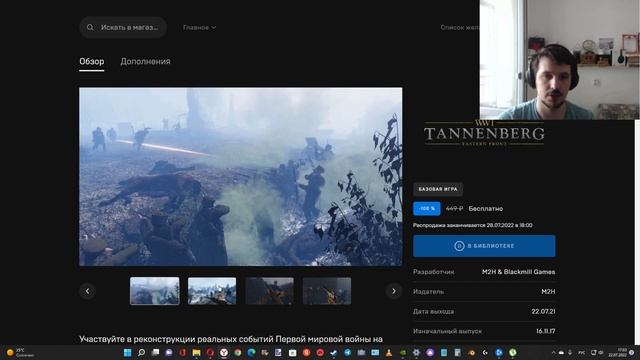Click the OneDrive cloud tray icon
Viewport: 640px width, 360px height.
click(562, 352)
